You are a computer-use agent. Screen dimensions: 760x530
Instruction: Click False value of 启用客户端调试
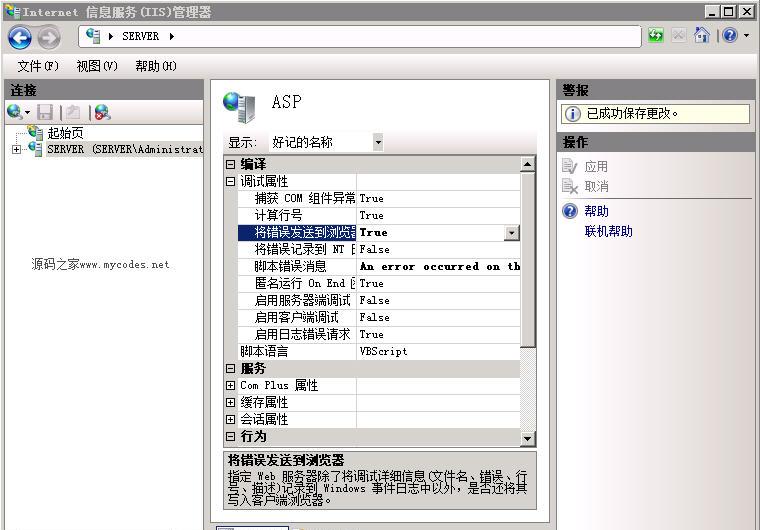coord(375,317)
